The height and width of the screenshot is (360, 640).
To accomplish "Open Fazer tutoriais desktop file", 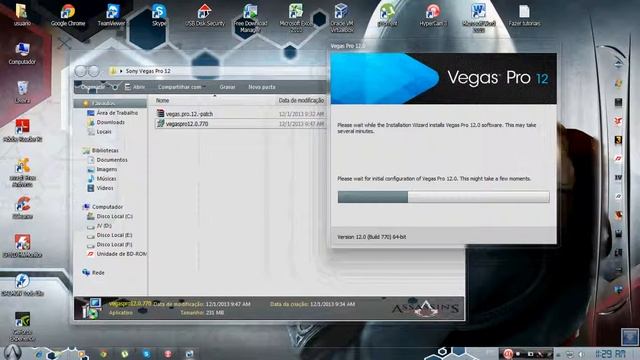I will (x=524, y=15).
